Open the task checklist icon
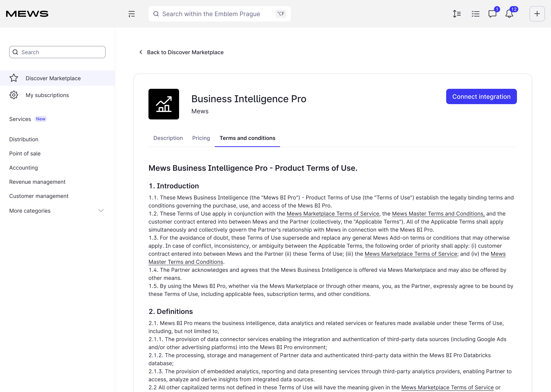 click(x=475, y=14)
